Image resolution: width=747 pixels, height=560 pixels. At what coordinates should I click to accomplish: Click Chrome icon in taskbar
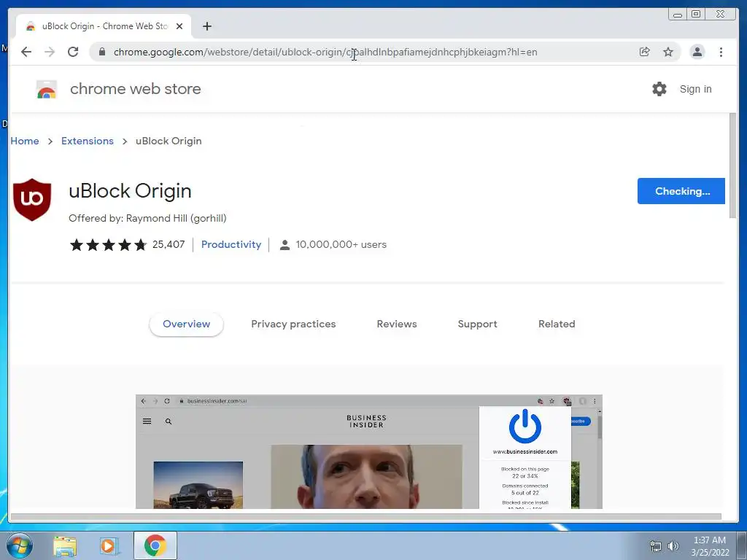click(155, 545)
